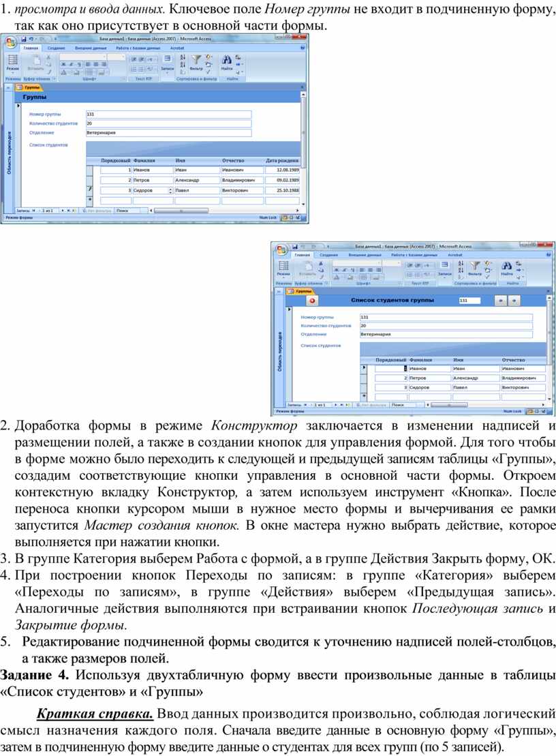Click the Группы document tab in upper window
This screenshot has width=556, height=756.
point(29,87)
